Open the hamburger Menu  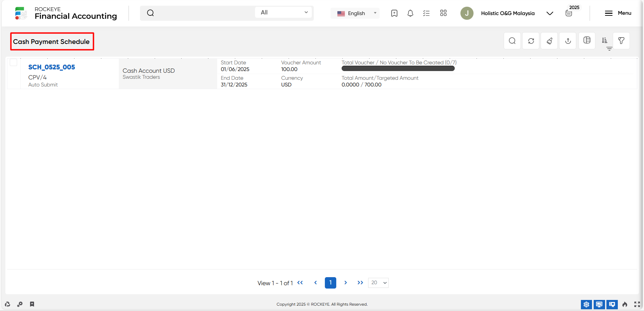click(618, 13)
